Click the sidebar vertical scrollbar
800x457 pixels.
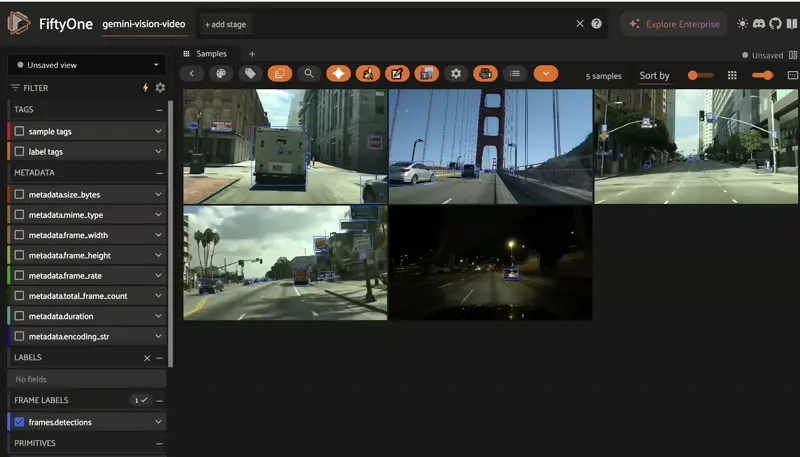(170, 234)
